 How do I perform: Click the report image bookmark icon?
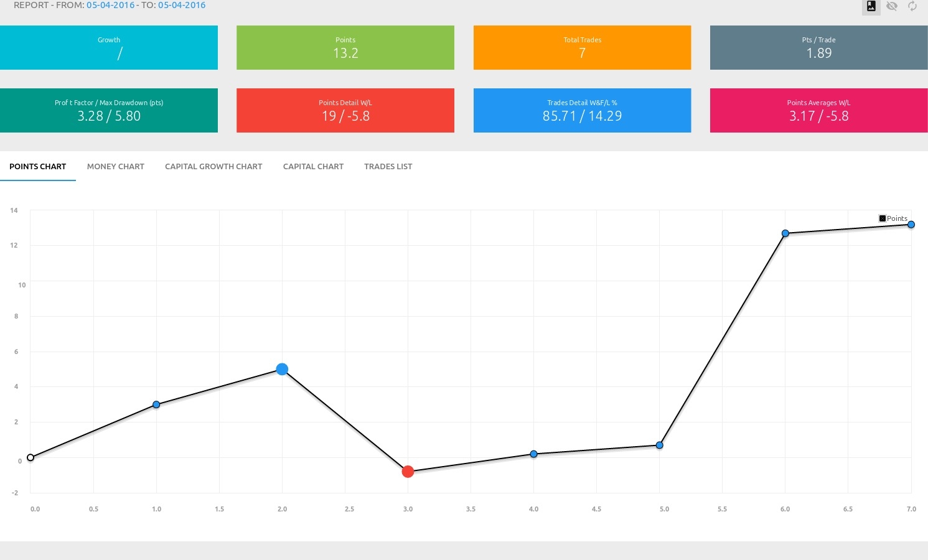coord(871,6)
